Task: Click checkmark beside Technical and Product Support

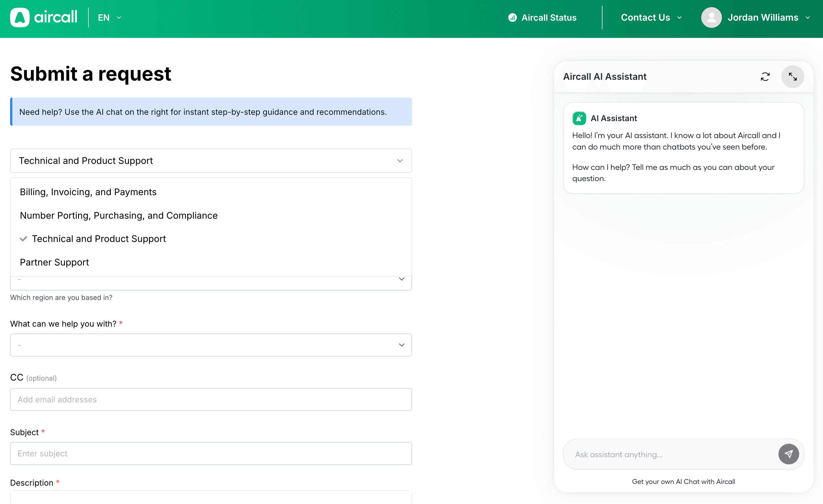Action: 23,239
